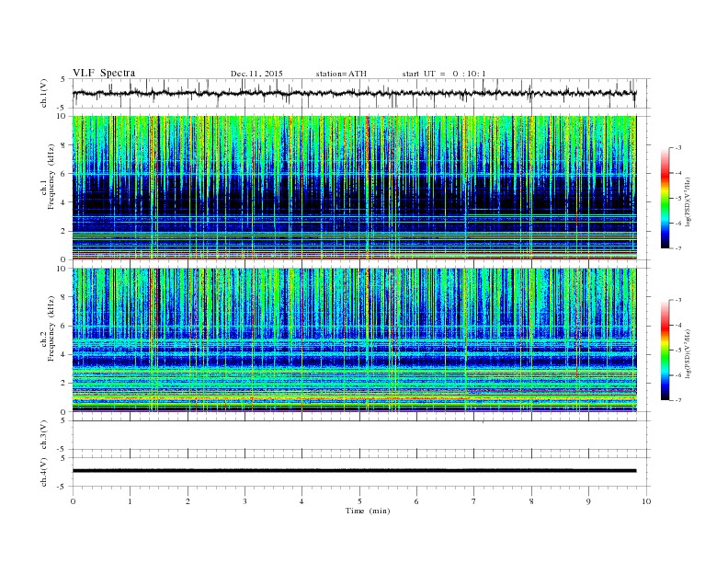Click the time axis tick label "2"
This screenshot has width=728, height=563.
point(188,501)
